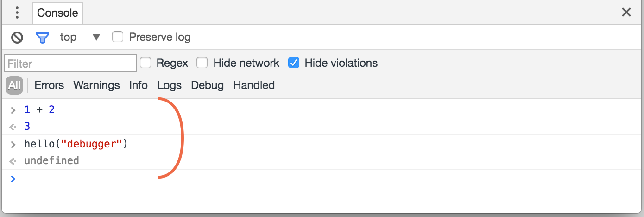The image size is (644, 217).
Task: Select the Console tab
Action: pyautogui.click(x=57, y=13)
